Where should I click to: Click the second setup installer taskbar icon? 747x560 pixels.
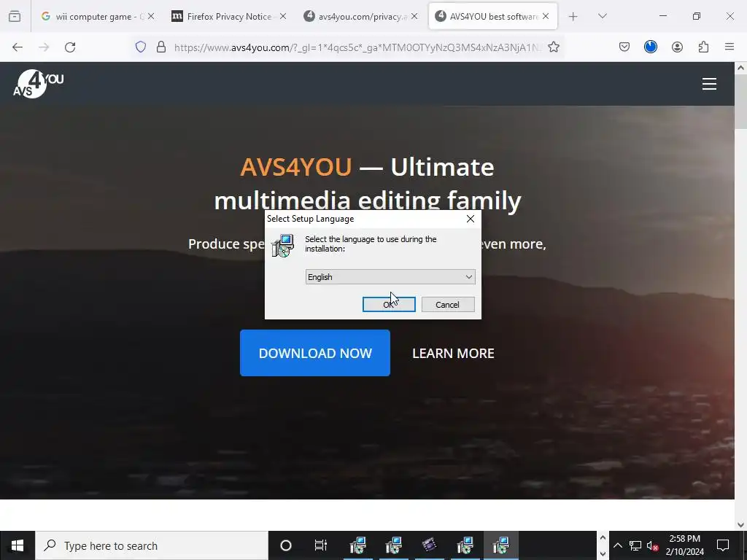(x=393, y=545)
